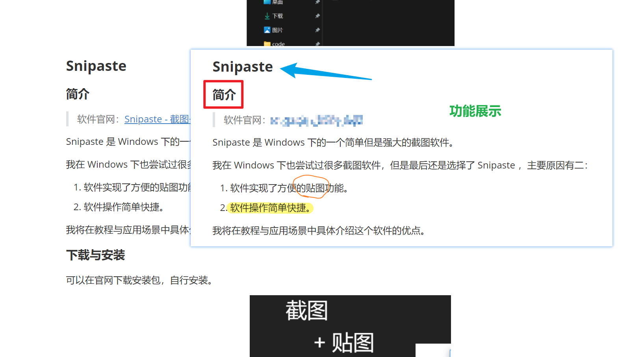
Task: Click the "简介" heading on the underlying page
Action: tap(78, 94)
